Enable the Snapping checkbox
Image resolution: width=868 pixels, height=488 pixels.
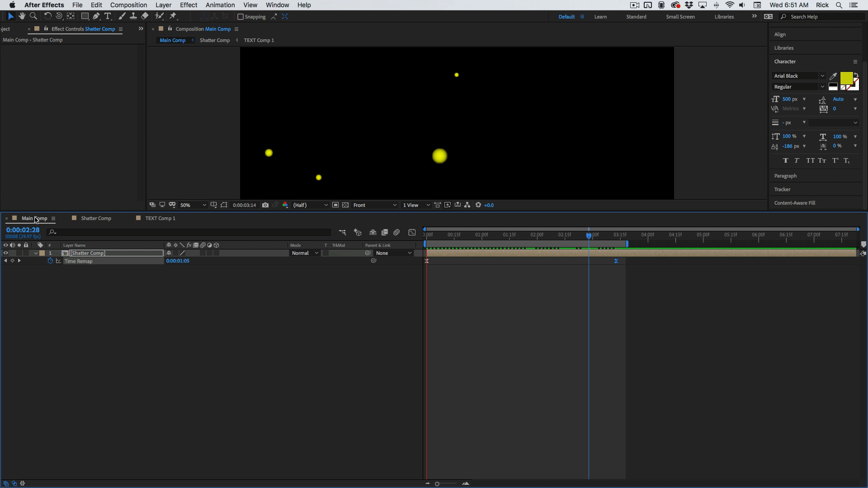click(x=241, y=17)
